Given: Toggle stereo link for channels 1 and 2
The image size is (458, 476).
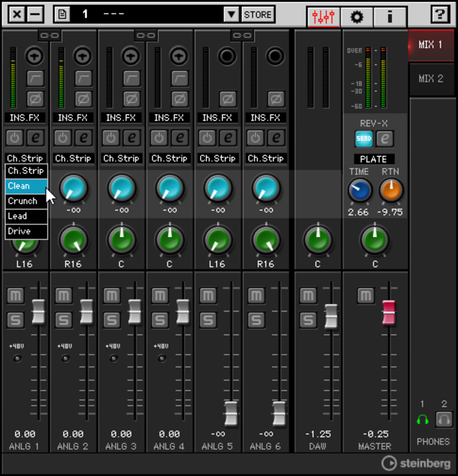Looking at the screenshot, I should point(49,36).
